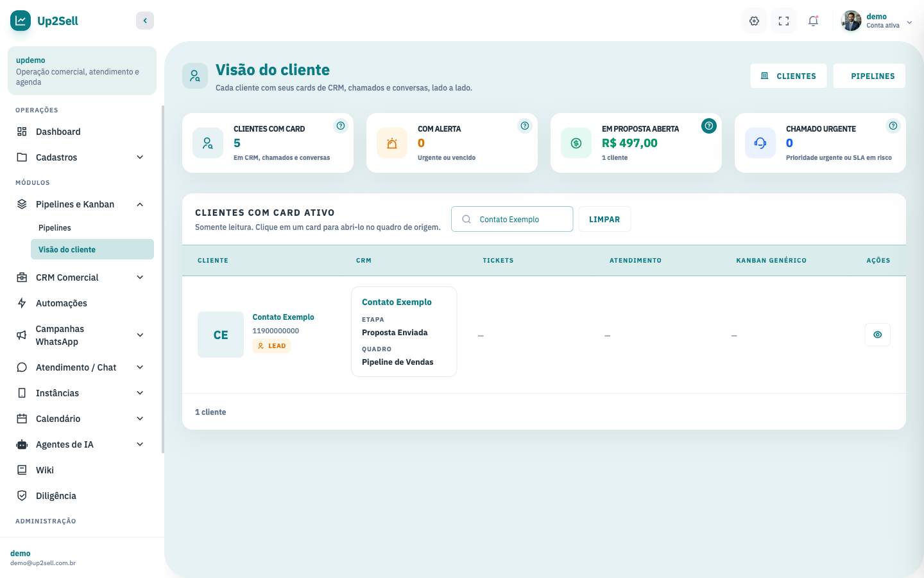Expand Instâncias menu
The width and height of the screenshot is (924, 578).
pyautogui.click(x=82, y=393)
